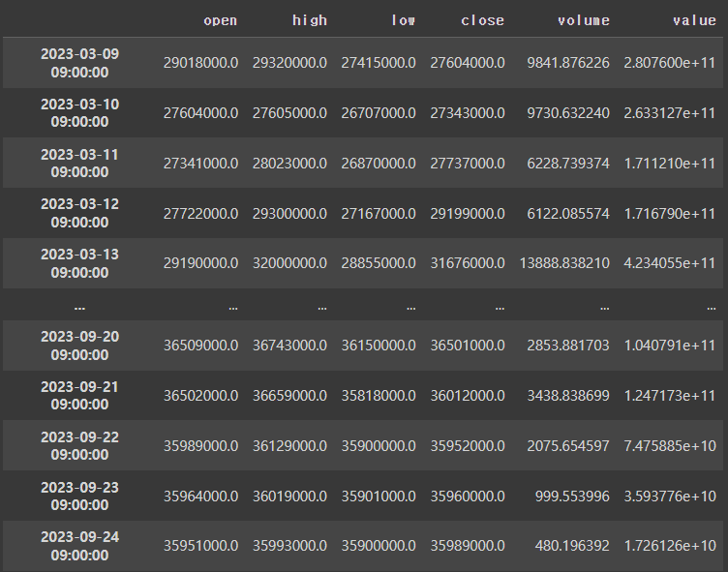This screenshot has height=572, width=728.
Task: Select row index 2023-09-21 09:00:00
Action: pos(79,396)
